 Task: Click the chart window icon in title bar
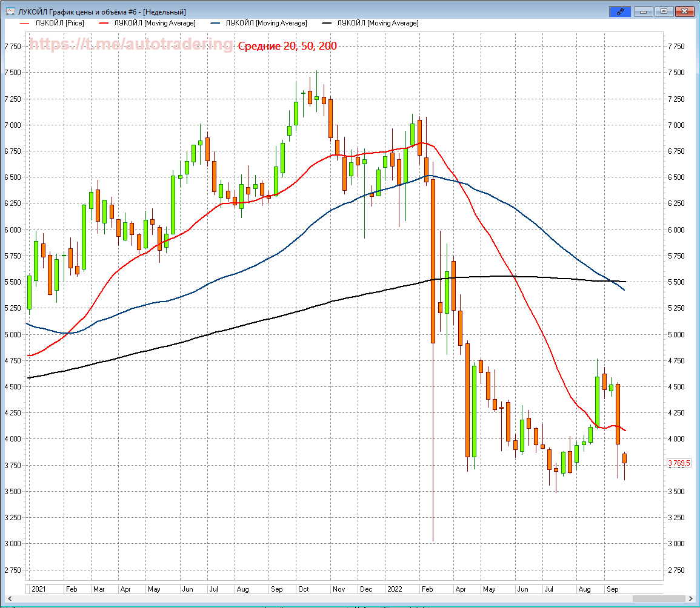[x=10, y=12]
